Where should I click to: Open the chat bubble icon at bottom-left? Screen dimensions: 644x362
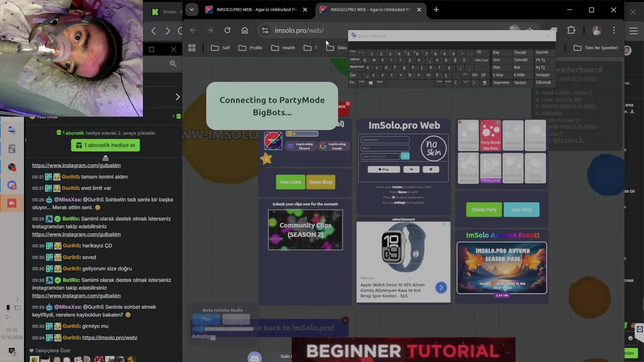(12, 350)
